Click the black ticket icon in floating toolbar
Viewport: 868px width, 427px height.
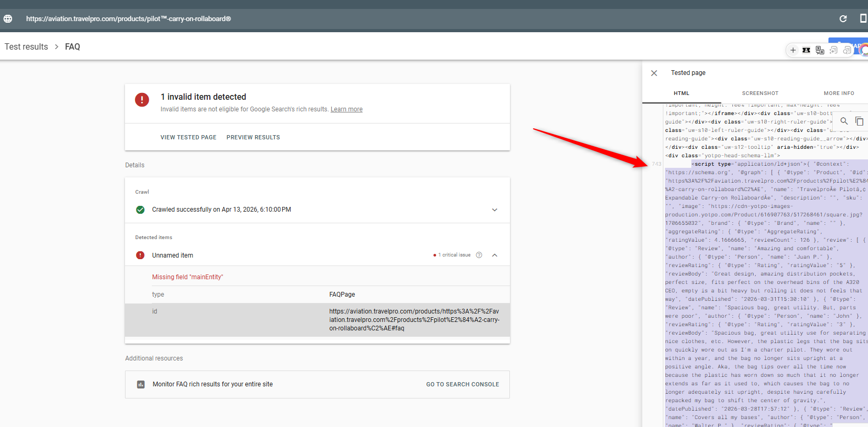pos(806,50)
